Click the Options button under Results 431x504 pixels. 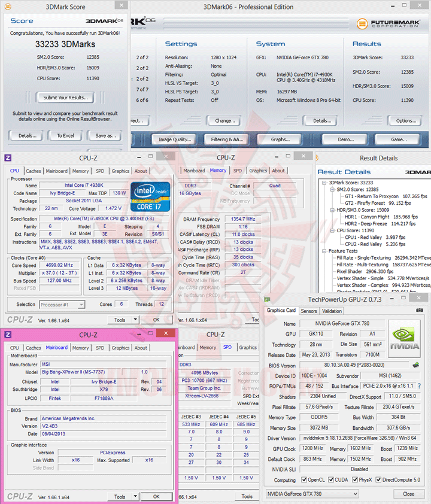coord(406,120)
